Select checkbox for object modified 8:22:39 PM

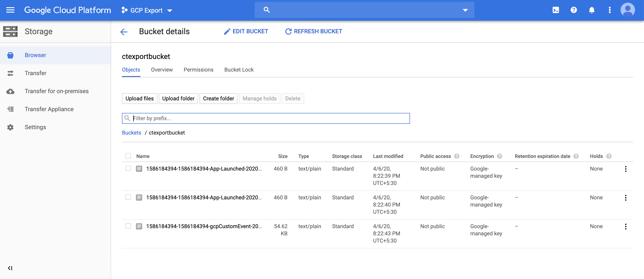tap(128, 169)
